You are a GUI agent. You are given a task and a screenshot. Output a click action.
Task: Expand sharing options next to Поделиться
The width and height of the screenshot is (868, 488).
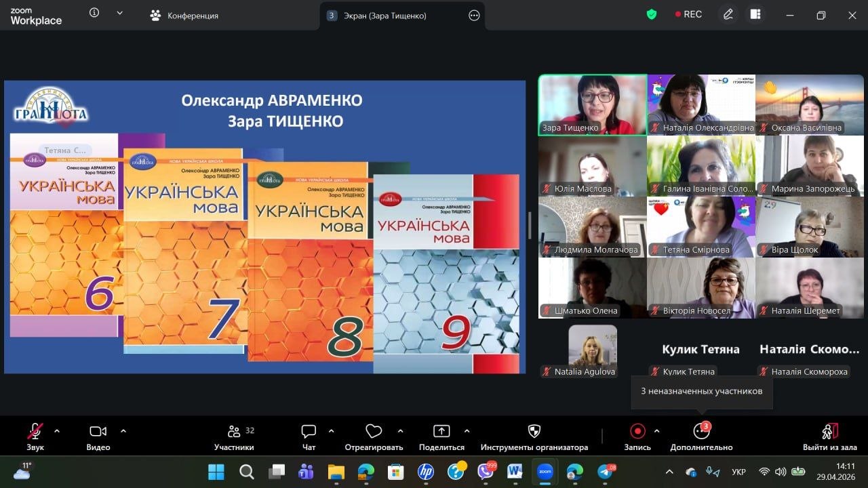(x=467, y=431)
